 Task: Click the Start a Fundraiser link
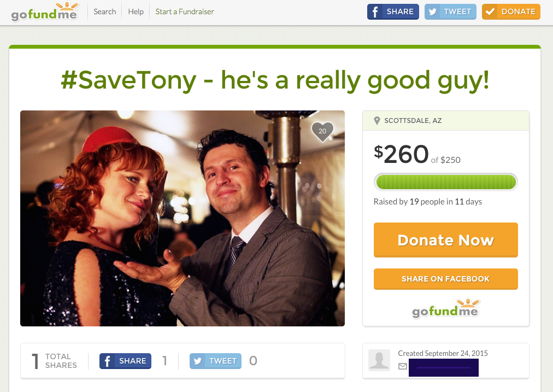click(x=185, y=11)
